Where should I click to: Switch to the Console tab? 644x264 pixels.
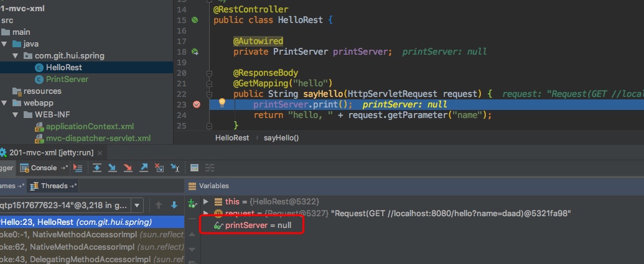click(43, 168)
